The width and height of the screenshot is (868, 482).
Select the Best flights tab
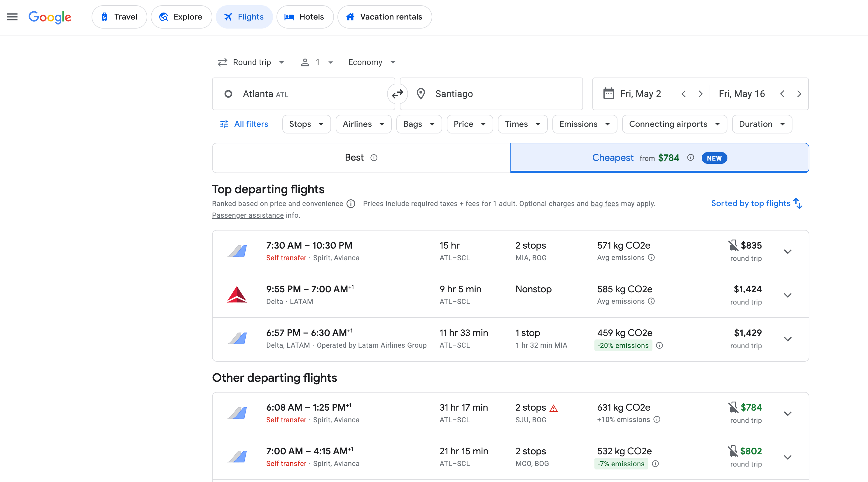click(x=361, y=158)
